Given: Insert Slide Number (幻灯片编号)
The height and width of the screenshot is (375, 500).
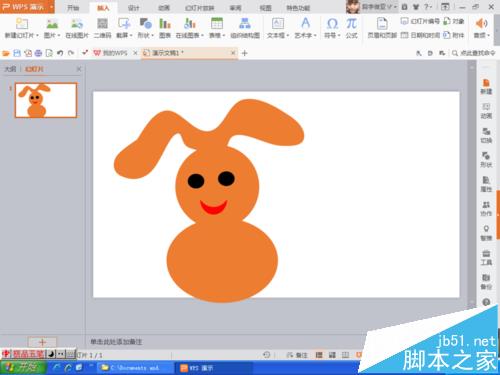Looking at the screenshot, I should 420,21.
